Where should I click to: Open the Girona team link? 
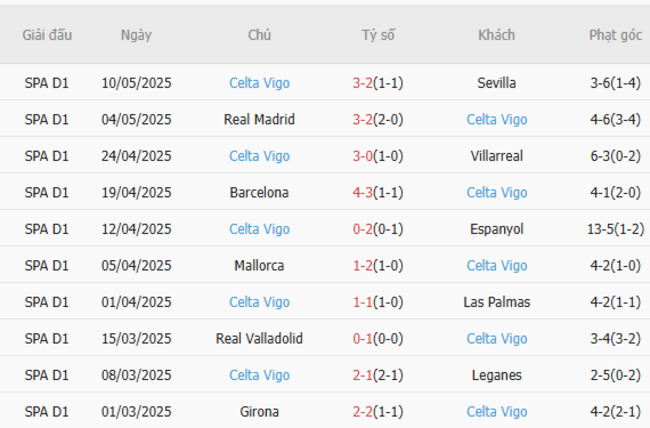tap(259, 412)
